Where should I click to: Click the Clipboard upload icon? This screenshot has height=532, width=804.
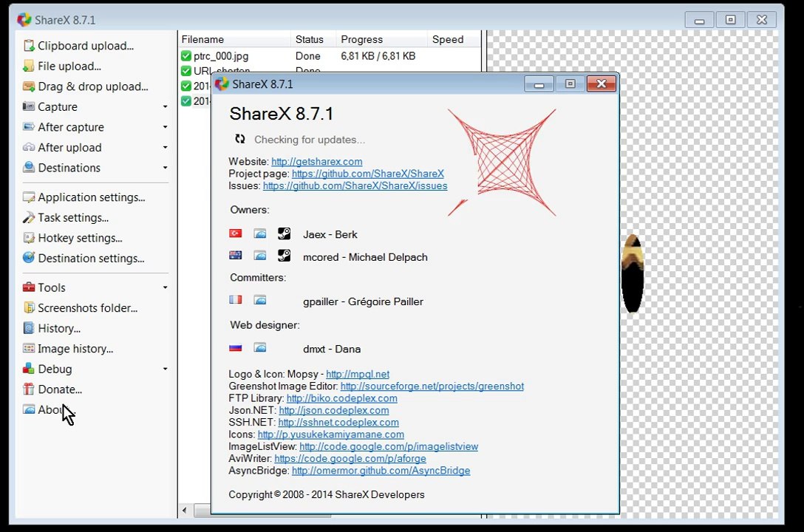click(x=29, y=46)
